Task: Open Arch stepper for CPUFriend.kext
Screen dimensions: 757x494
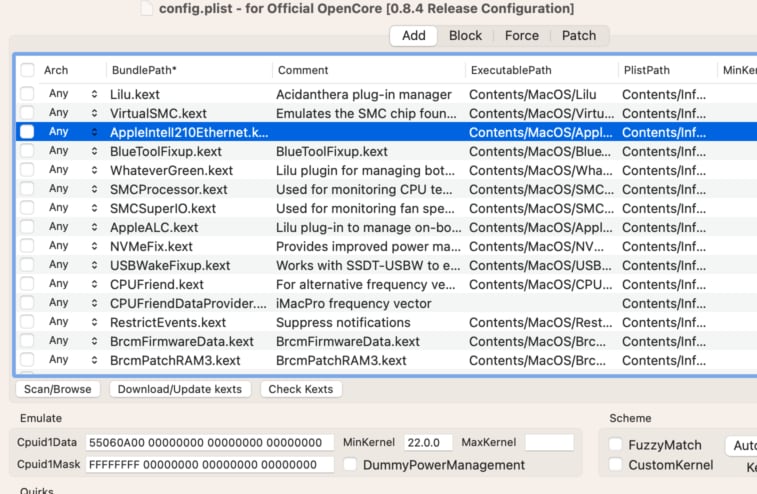Action: coord(94,283)
